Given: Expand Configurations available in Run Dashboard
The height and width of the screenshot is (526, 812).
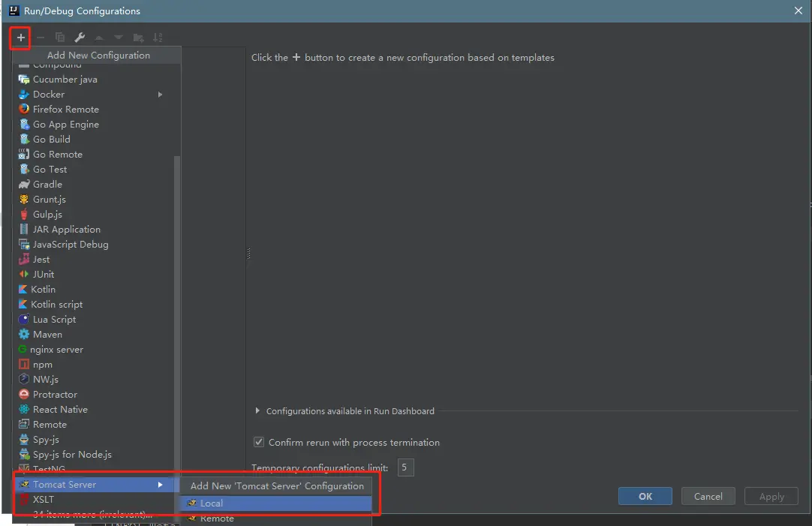Looking at the screenshot, I should tap(257, 410).
